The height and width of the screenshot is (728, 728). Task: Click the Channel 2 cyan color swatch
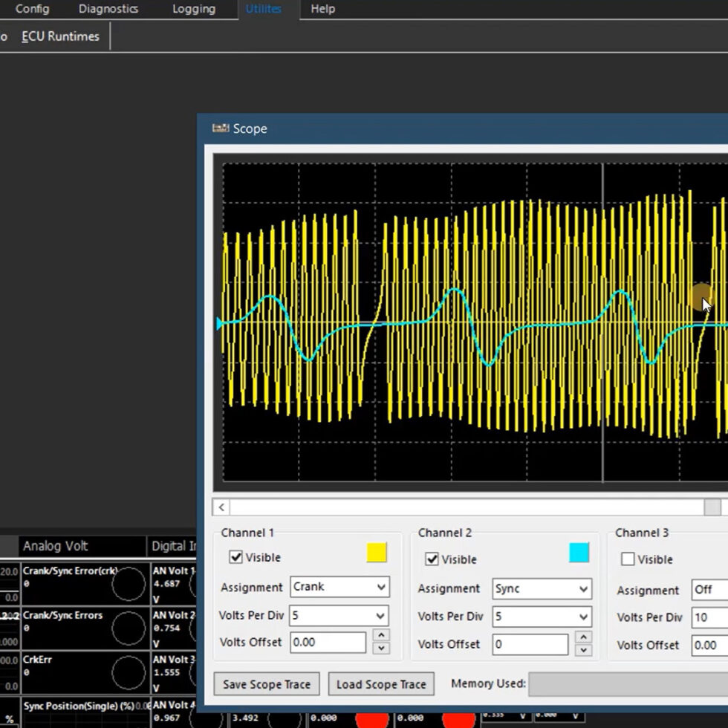[x=579, y=553]
